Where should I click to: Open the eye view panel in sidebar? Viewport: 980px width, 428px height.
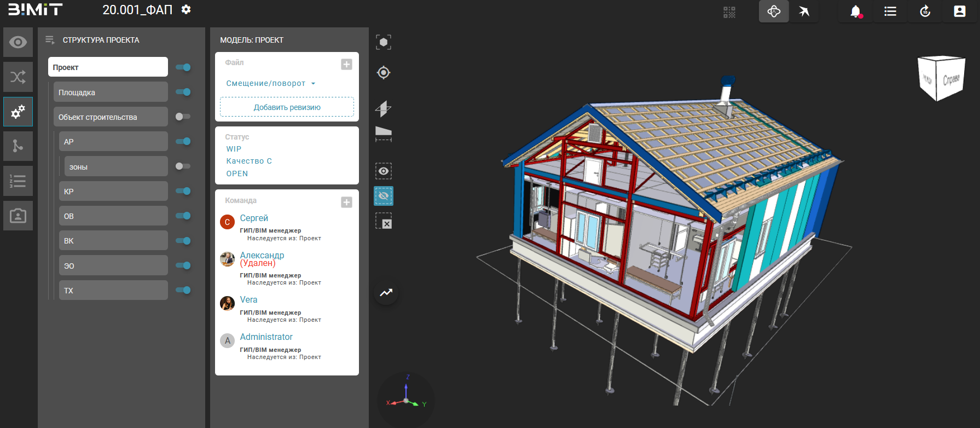(18, 42)
